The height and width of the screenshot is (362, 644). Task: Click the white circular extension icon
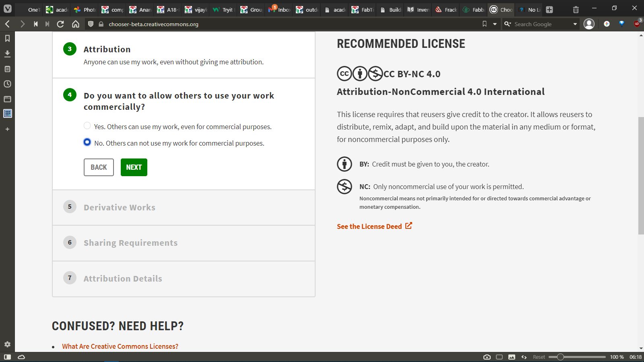click(x=607, y=24)
